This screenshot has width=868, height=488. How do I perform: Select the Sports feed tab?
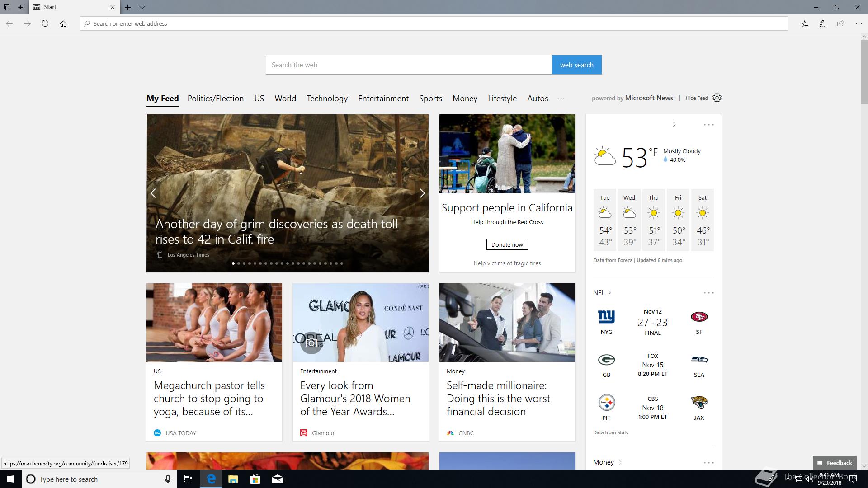coord(430,99)
